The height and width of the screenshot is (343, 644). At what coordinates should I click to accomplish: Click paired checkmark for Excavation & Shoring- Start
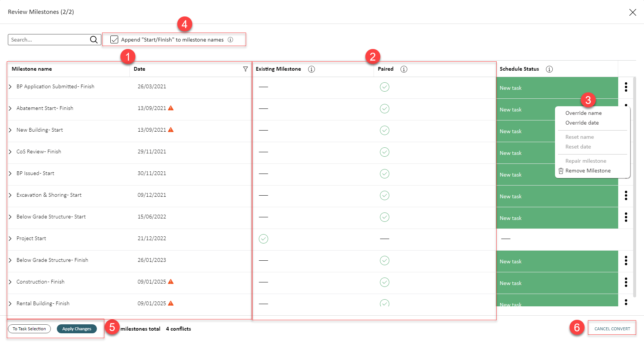(384, 196)
